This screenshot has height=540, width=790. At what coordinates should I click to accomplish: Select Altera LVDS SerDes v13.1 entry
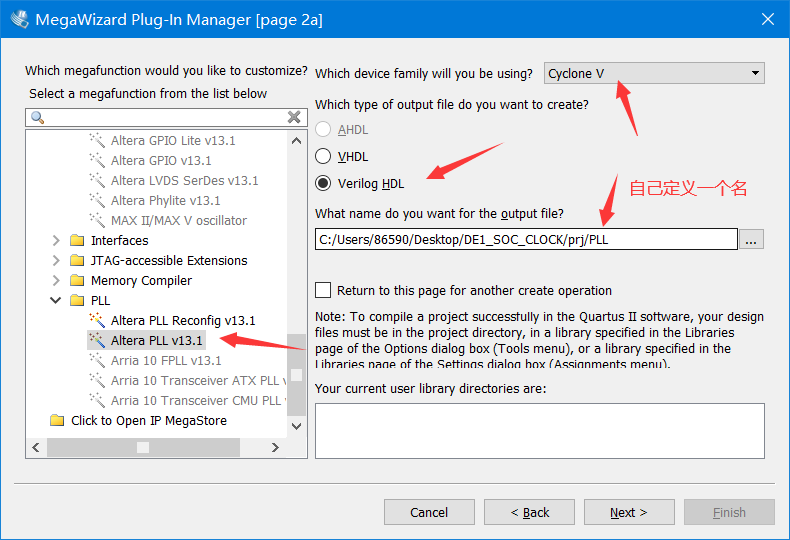pos(184,180)
